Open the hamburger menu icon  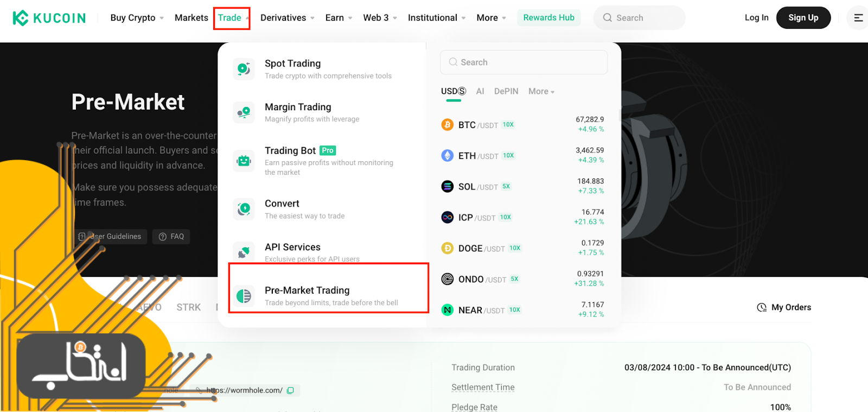[858, 18]
